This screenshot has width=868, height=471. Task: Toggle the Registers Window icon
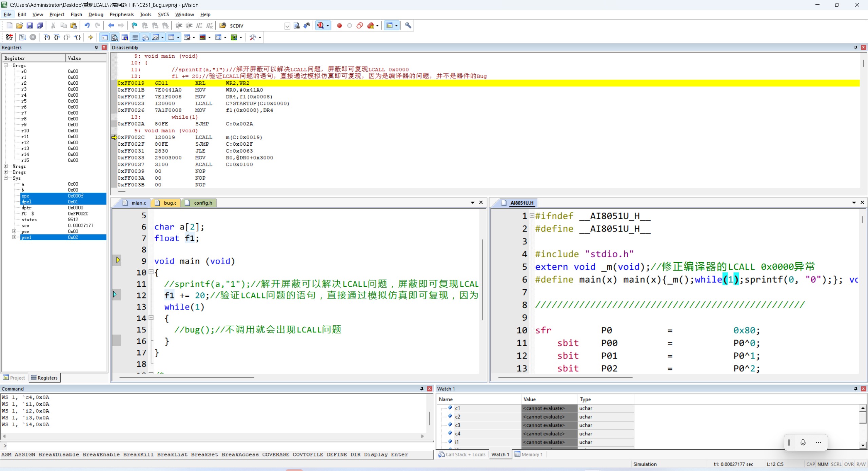click(x=135, y=37)
